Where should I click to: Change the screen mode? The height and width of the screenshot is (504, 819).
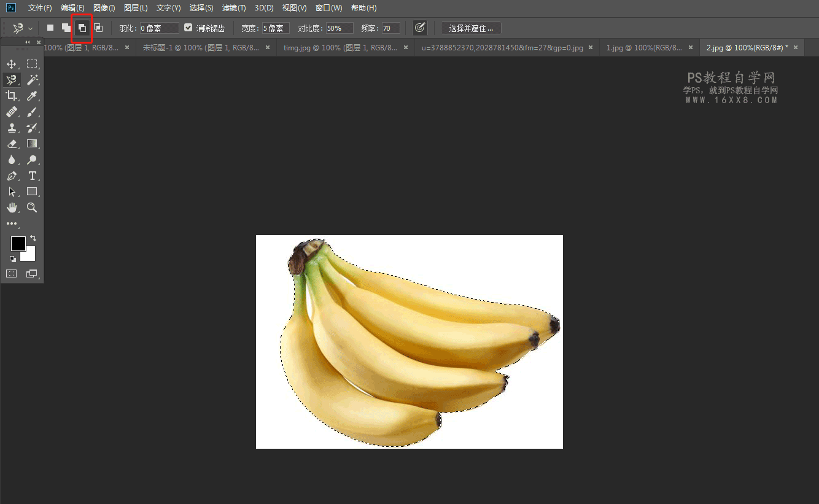(x=32, y=273)
